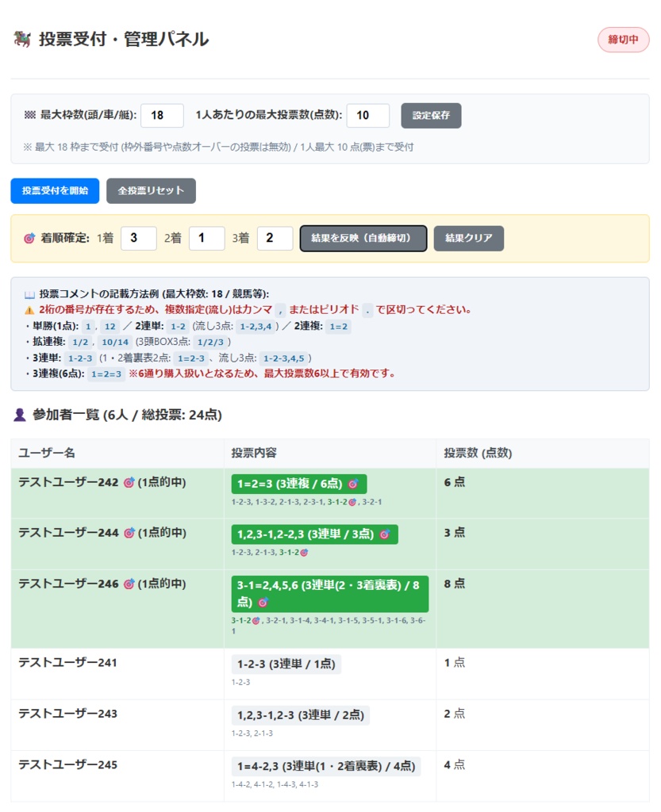This screenshot has height=812, width=661.
Task: Click the green 1=2=3 (3連複 / 6点) badge
Action: pyautogui.click(x=299, y=484)
